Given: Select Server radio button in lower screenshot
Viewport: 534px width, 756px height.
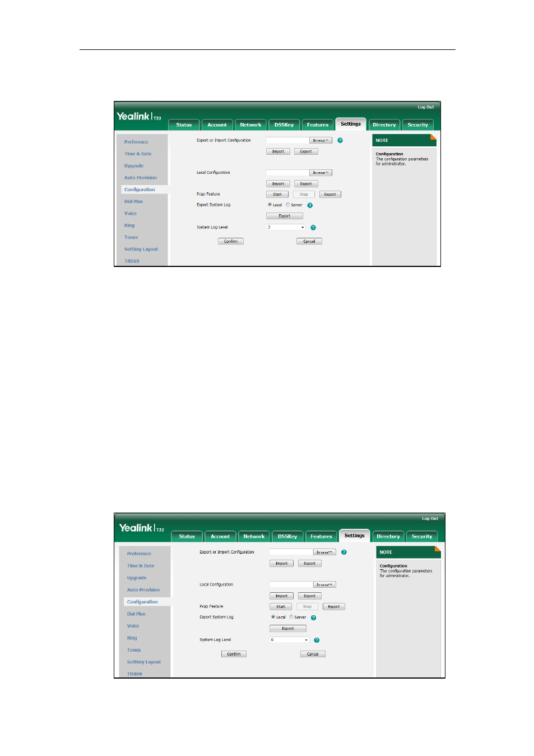Looking at the screenshot, I should pyautogui.click(x=291, y=617).
